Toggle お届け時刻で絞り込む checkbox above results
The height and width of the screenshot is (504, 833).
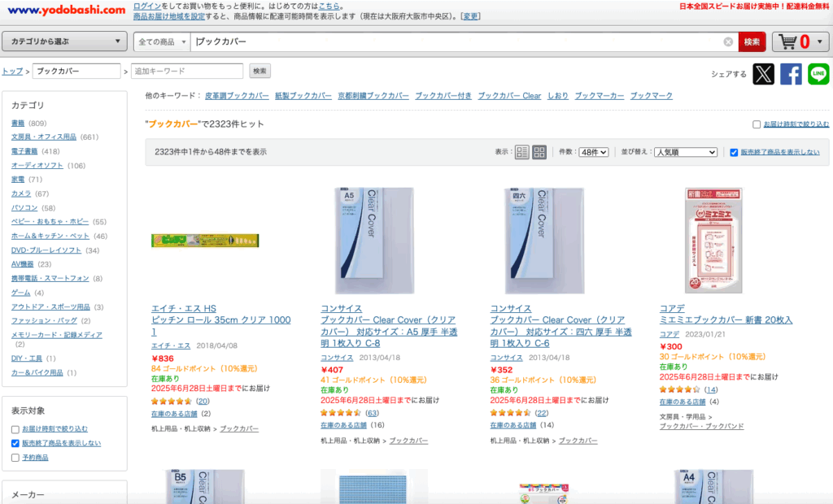[757, 124]
